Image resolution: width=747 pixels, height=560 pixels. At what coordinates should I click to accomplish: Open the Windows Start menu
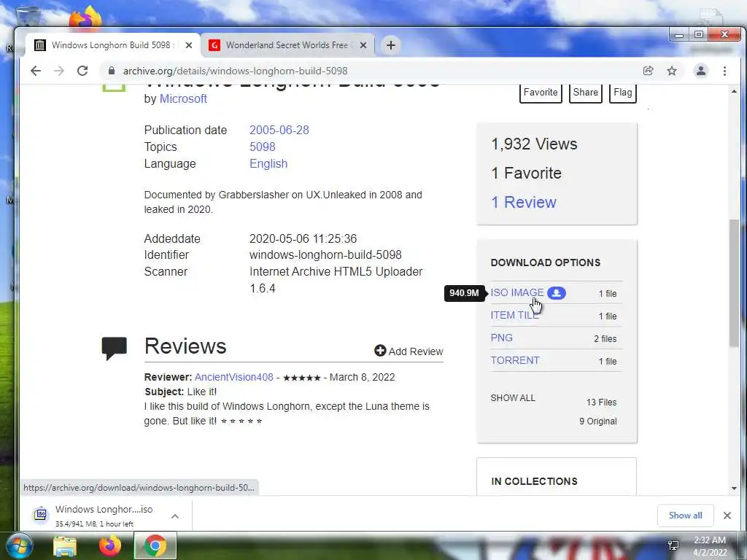point(18,546)
